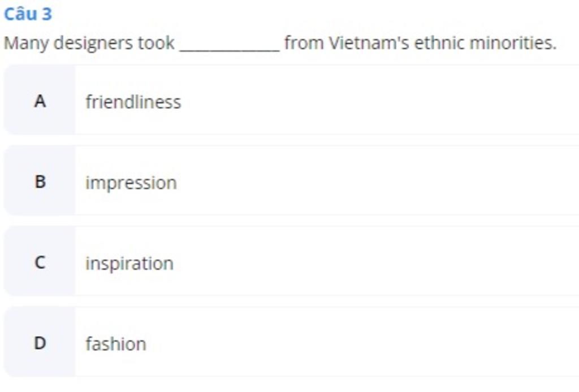Screen dimensions: 579x392
Task: Click the phrase ethnic minorities
Action: 485,43
